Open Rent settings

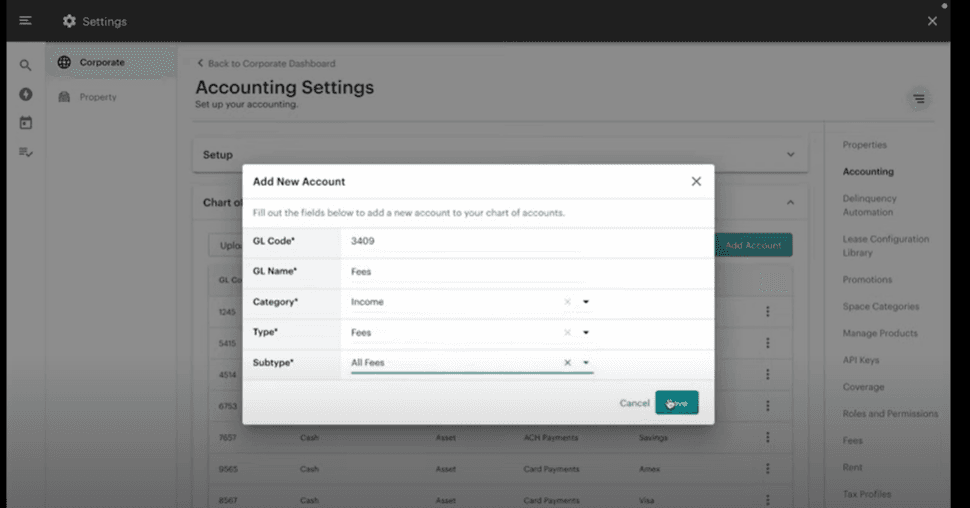[x=852, y=467]
